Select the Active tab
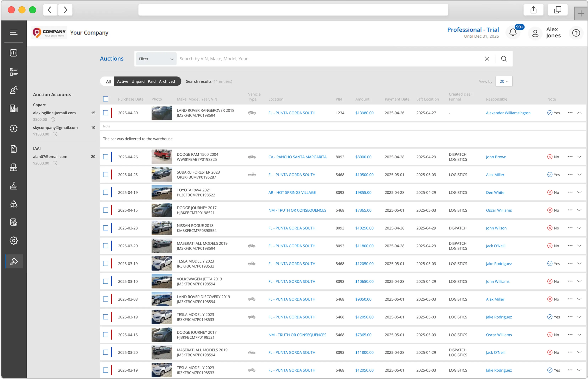Image resolution: width=588 pixels, height=379 pixels. [122, 81]
